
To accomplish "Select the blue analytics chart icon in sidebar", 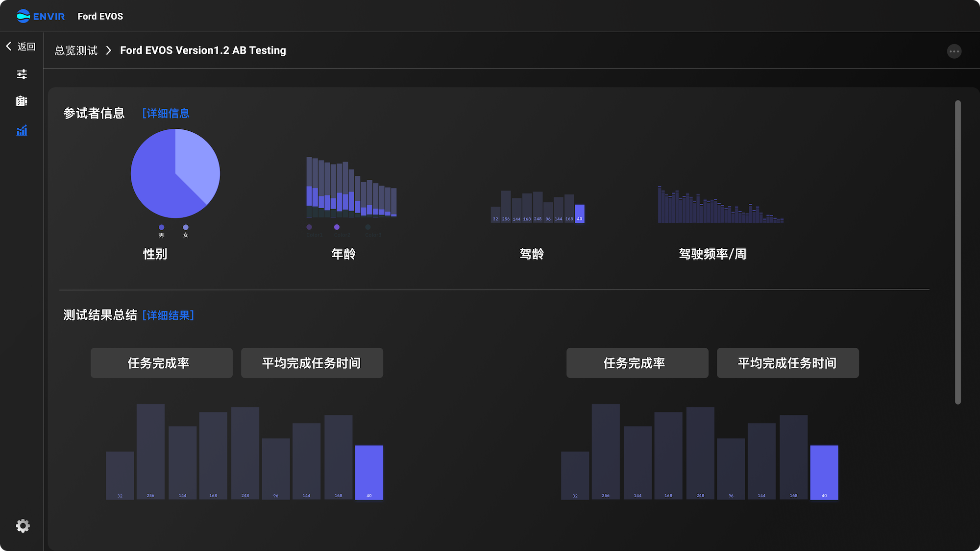I will tap(22, 130).
